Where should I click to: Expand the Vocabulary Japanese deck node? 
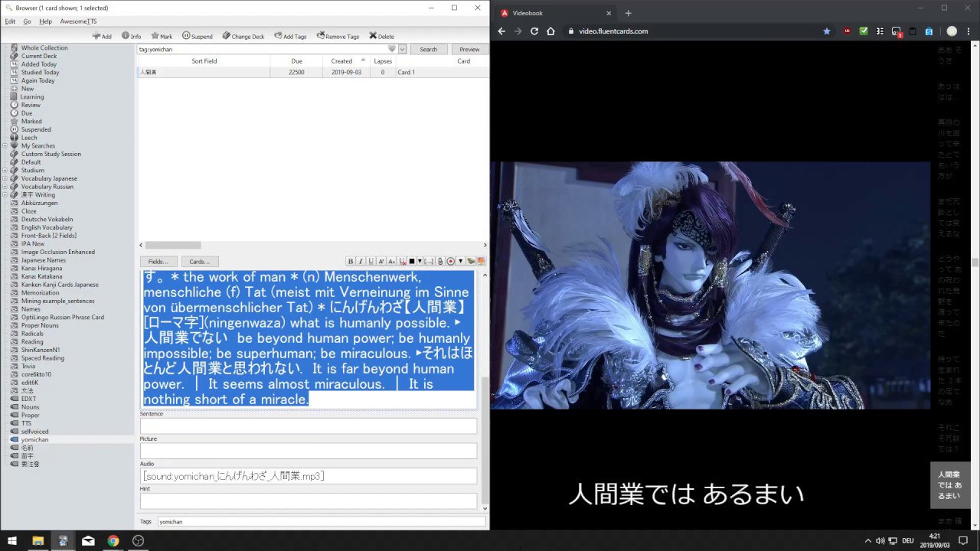tap(5, 178)
